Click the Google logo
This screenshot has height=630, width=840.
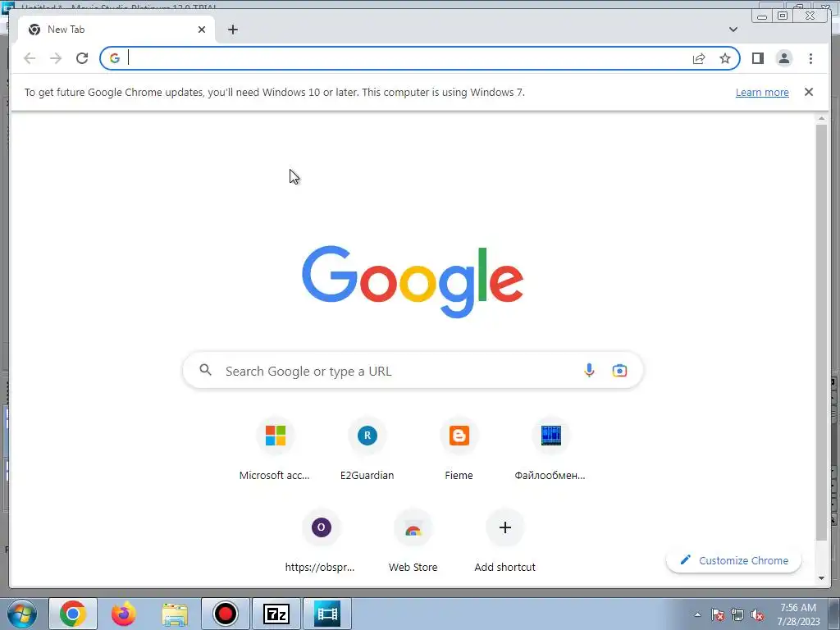click(413, 281)
